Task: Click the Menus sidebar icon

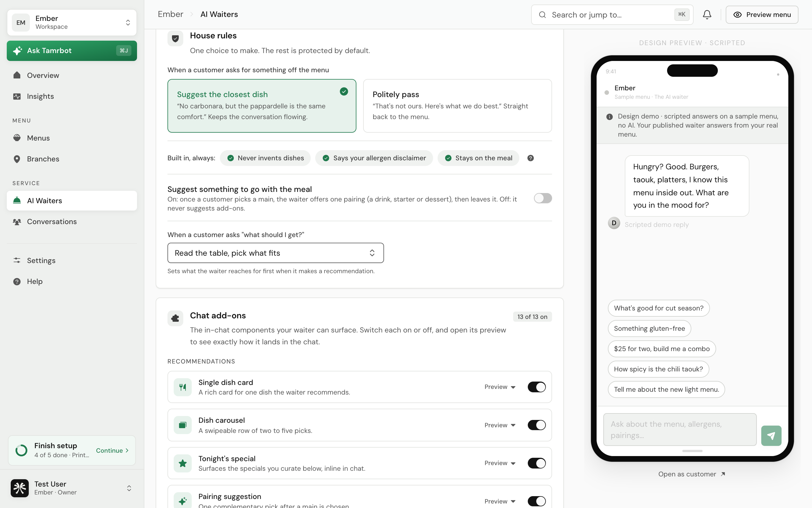Action: 17,138
